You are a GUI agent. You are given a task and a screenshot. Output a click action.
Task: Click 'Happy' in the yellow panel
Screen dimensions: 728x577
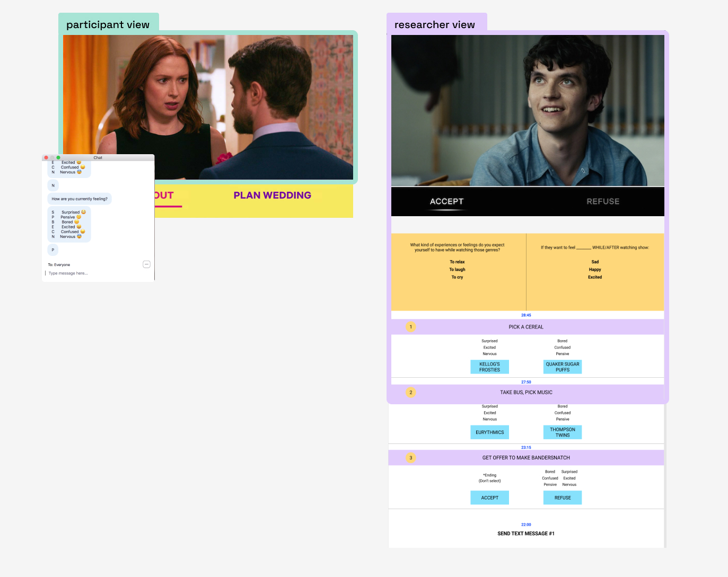point(595,269)
